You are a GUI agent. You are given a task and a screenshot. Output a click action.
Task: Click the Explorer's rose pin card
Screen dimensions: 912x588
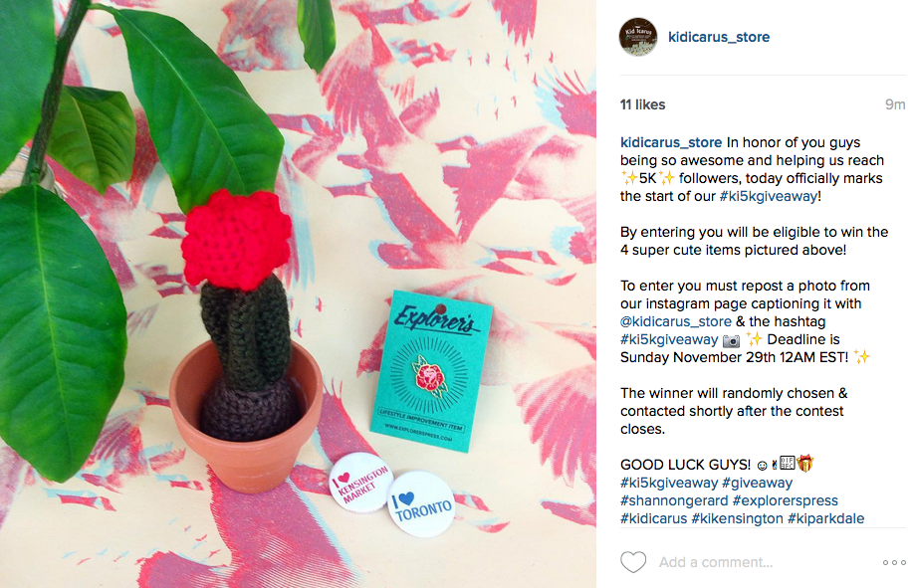click(x=431, y=371)
